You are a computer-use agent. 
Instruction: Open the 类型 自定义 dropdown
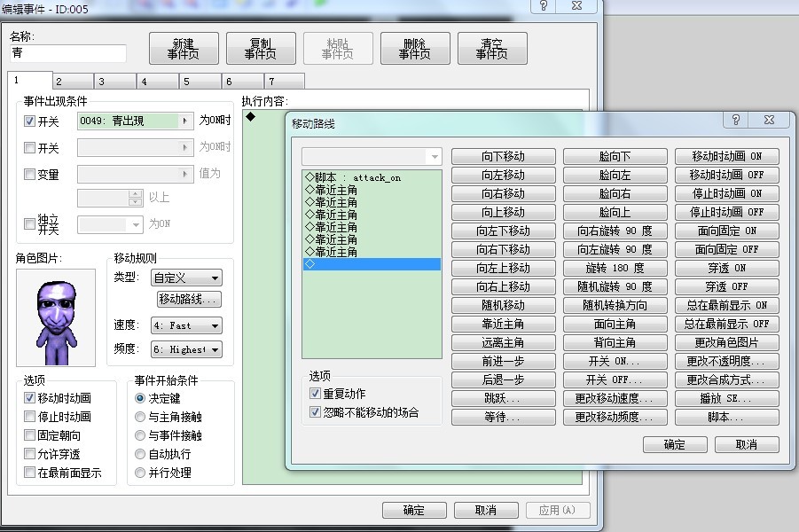pyautogui.click(x=186, y=278)
